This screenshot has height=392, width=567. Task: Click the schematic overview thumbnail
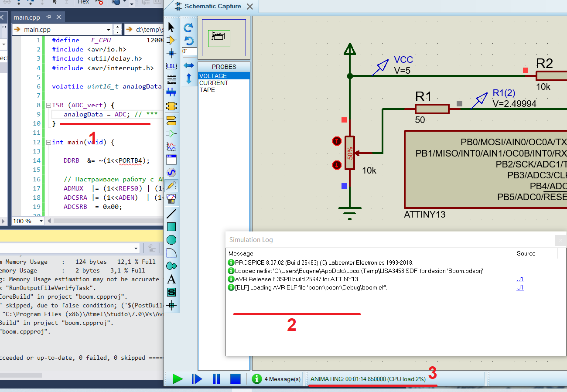coord(224,38)
